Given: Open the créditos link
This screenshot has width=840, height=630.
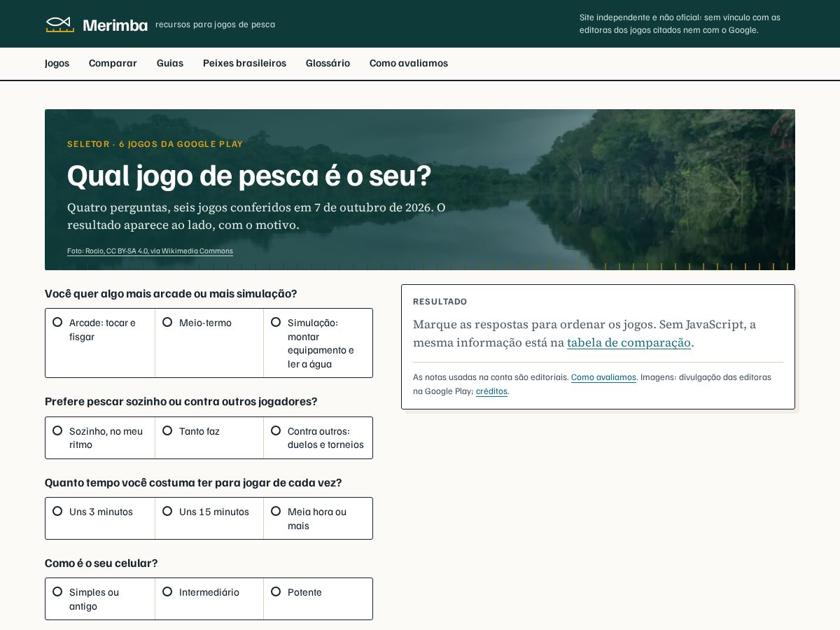Looking at the screenshot, I should click(491, 391).
